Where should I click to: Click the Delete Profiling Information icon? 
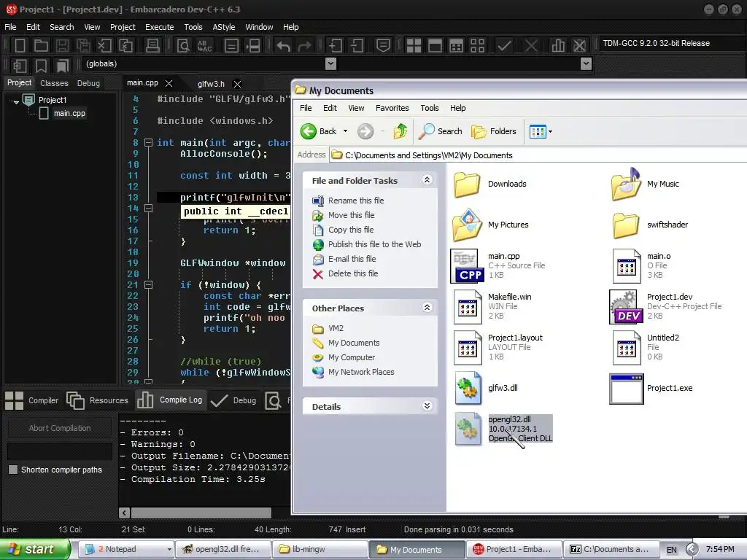579,46
